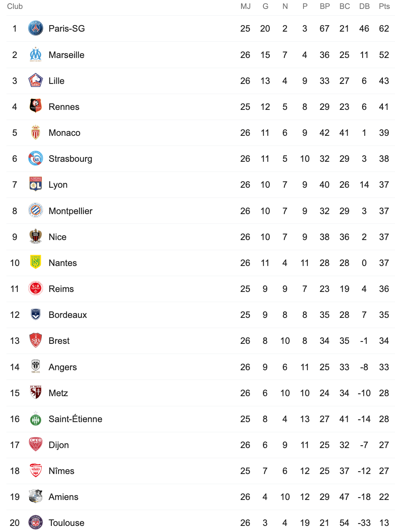The height and width of the screenshot is (532, 395).
Task: Open the Angers team row
Action: [x=201, y=367]
